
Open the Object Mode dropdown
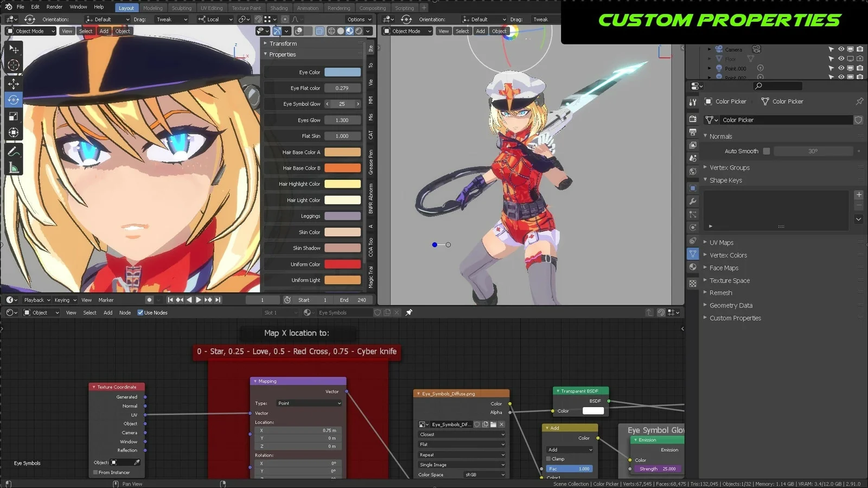point(30,31)
